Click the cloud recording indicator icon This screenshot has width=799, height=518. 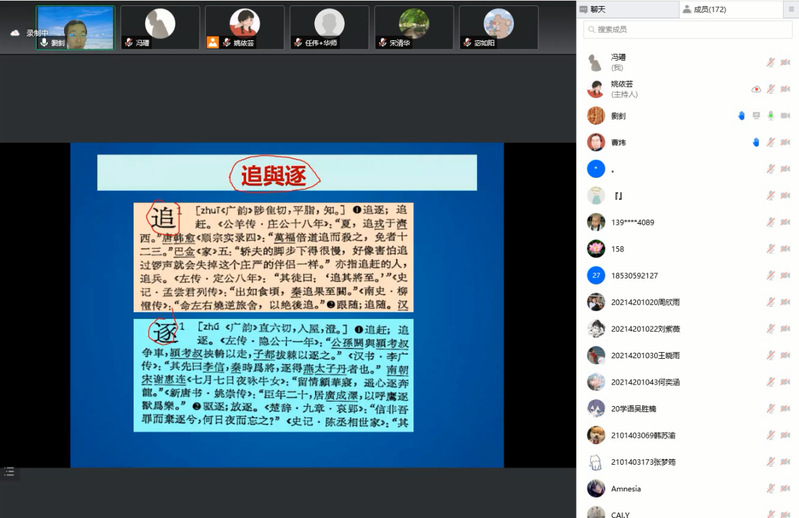click(15, 33)
